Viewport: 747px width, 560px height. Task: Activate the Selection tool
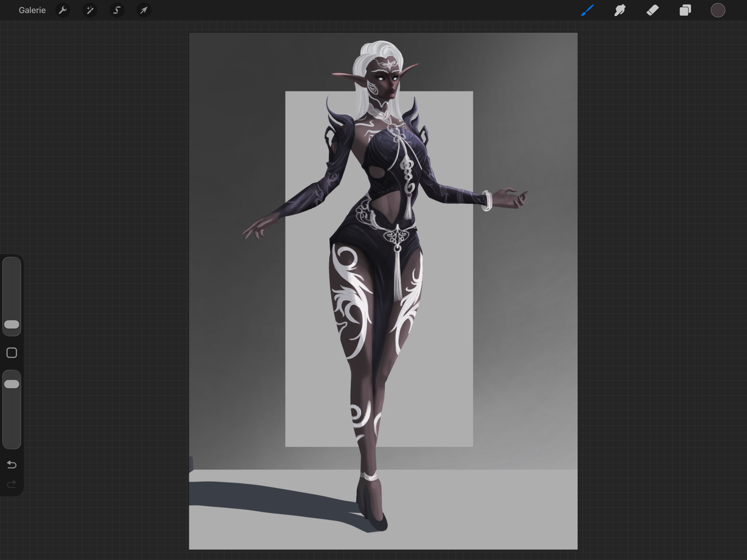click(117, 10)
